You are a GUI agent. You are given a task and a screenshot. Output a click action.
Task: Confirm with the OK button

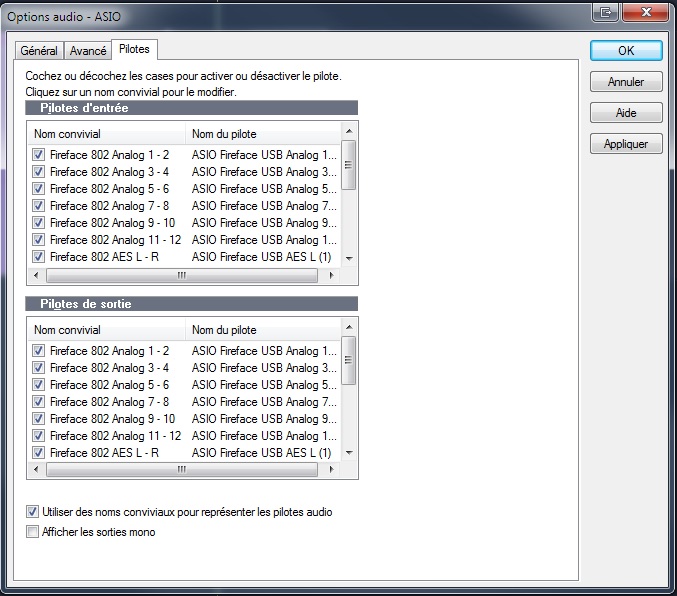pyautogui.click(x=626, y=51)
